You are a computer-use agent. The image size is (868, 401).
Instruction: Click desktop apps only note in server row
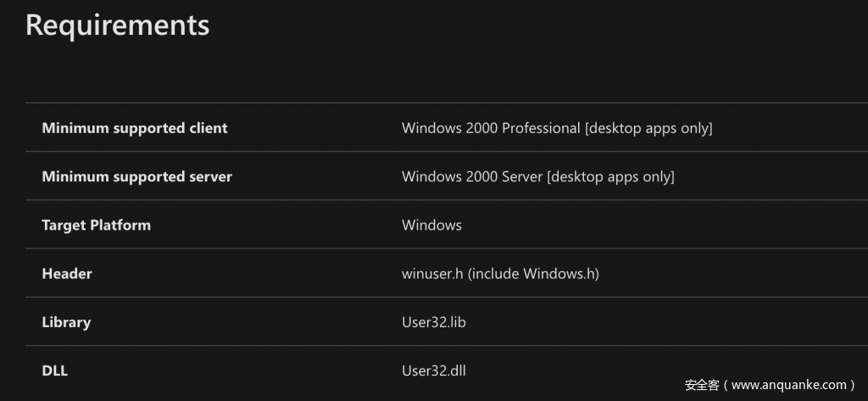click(x=610, y=176)
